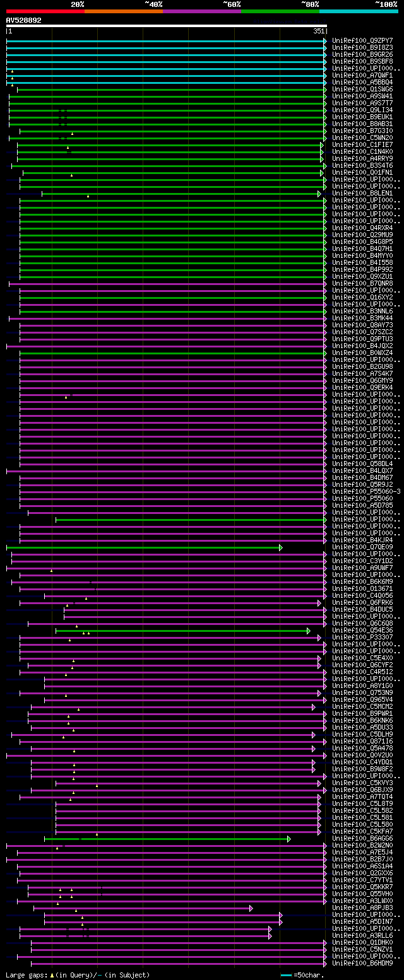Select the UniRef100_B8LEN1 hit name
This screenshot has width=404, height=980.
(x=362, y=193)
